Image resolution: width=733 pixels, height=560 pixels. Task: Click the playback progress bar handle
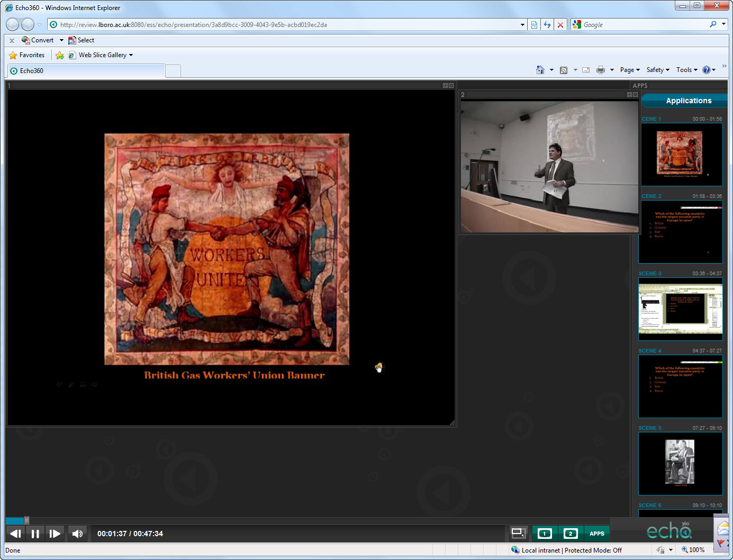click(26, 520)
